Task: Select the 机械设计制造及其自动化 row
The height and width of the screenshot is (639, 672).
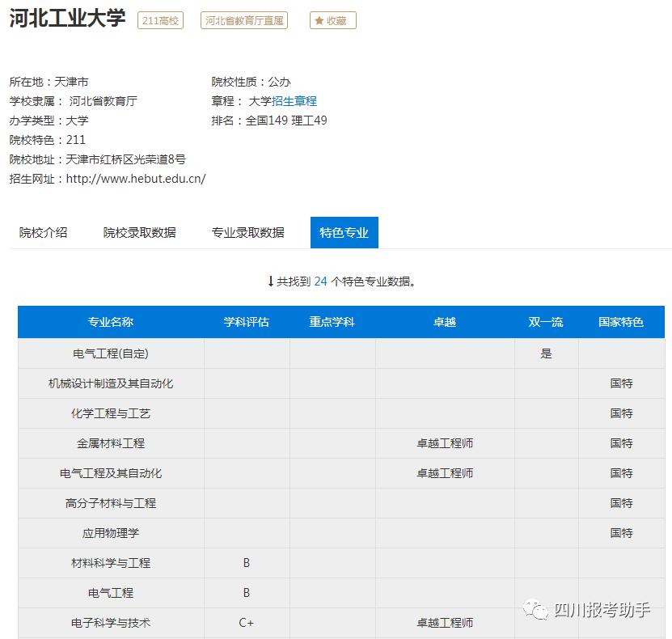Action: (111, 383)
